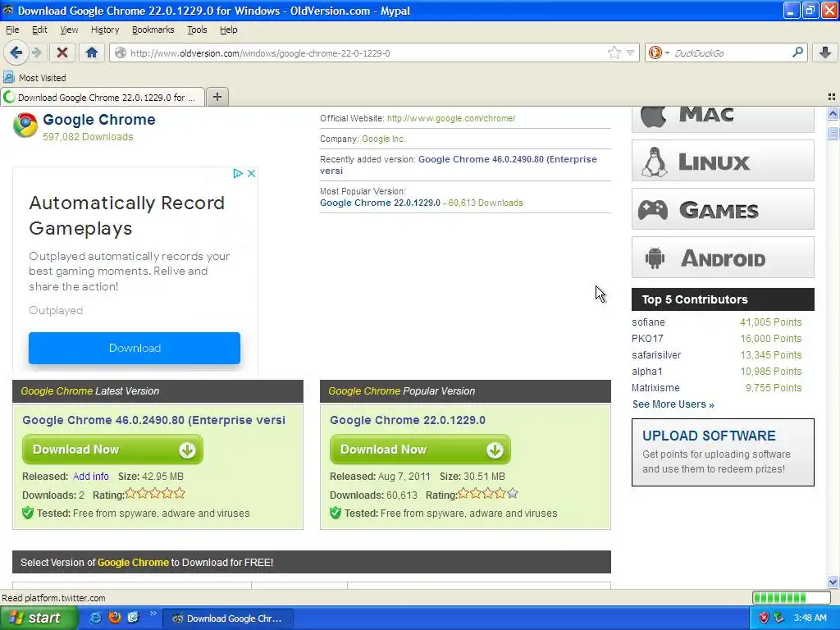The height and width of the screenshot is (630, 840).
Task: Open the most popular Google Chrome 22.0.1229.0 link
Action: pos(380,203)
